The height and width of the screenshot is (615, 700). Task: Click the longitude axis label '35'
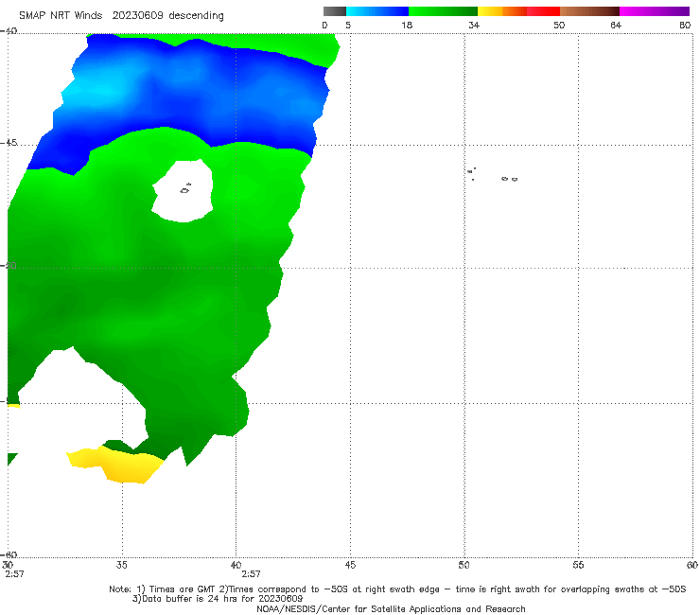pyautogui.click(x=121, y=565)
